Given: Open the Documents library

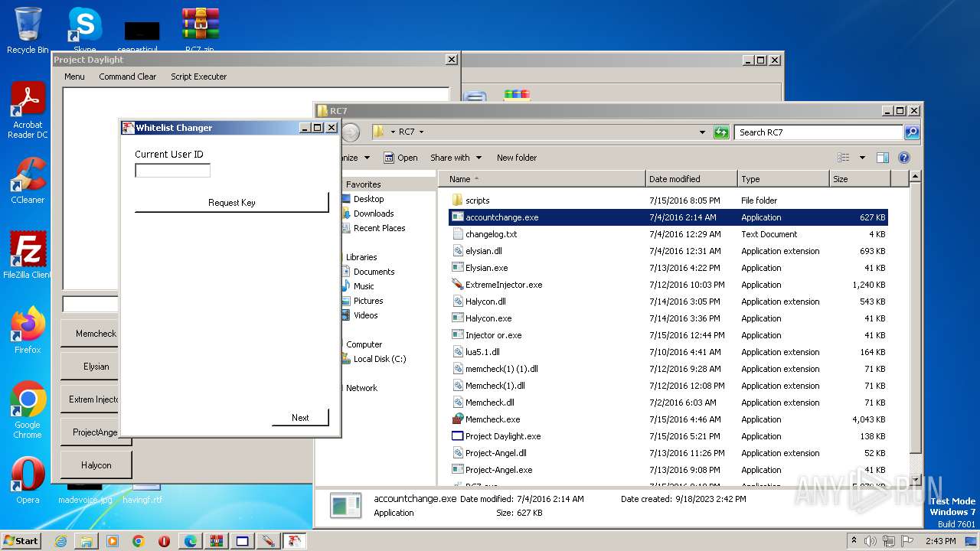Looking at the screenshot, I should [x=374, y=272].
